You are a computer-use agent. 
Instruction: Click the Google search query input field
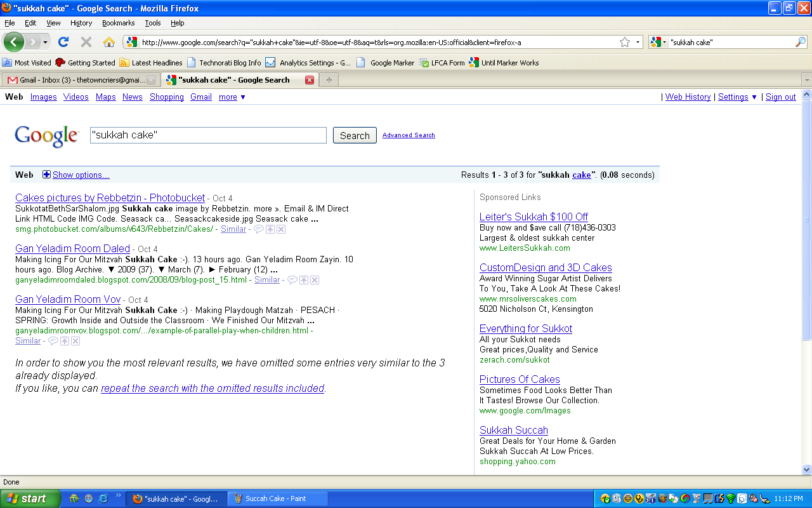(208, 135)
